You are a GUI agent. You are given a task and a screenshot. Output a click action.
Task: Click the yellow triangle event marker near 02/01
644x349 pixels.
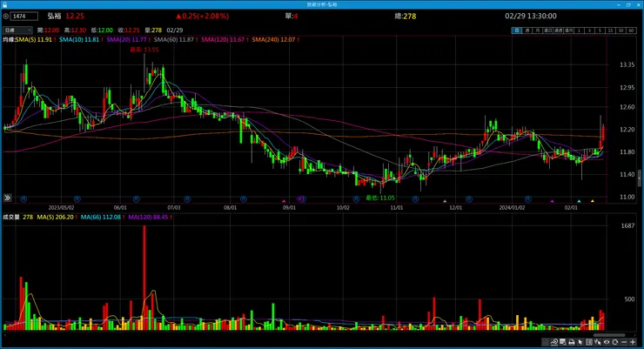point(593,201)
